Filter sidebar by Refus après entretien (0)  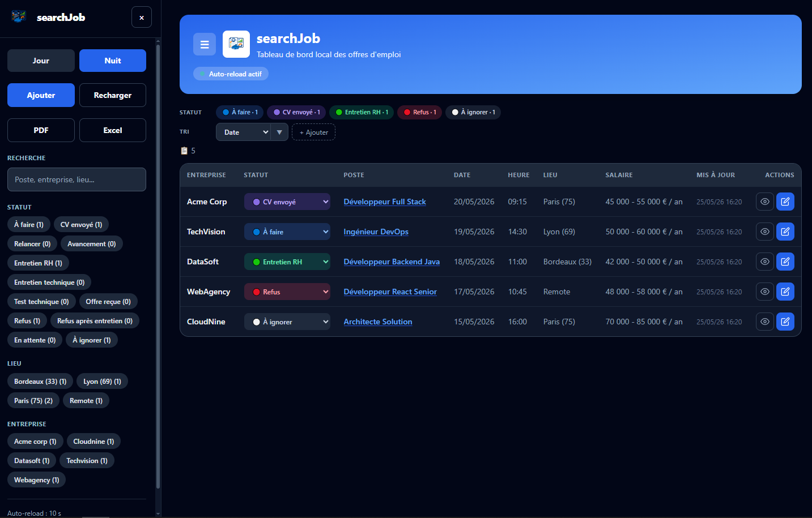pos(95,321)
